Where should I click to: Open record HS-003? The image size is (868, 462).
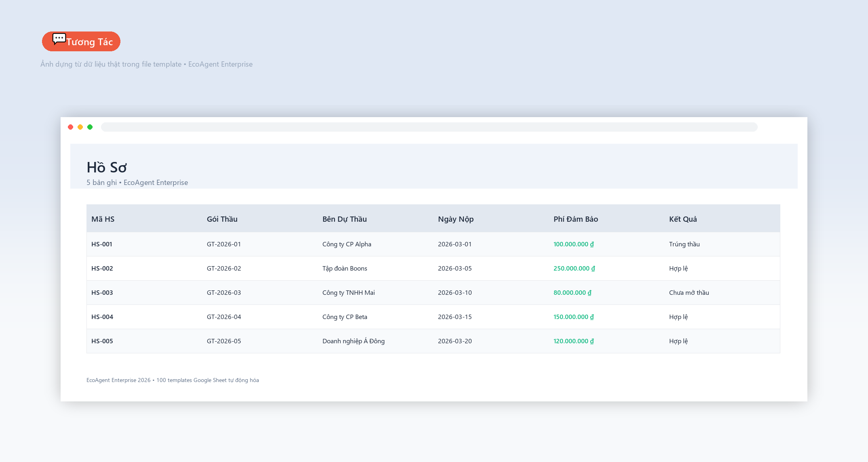(x=102, y=292)
